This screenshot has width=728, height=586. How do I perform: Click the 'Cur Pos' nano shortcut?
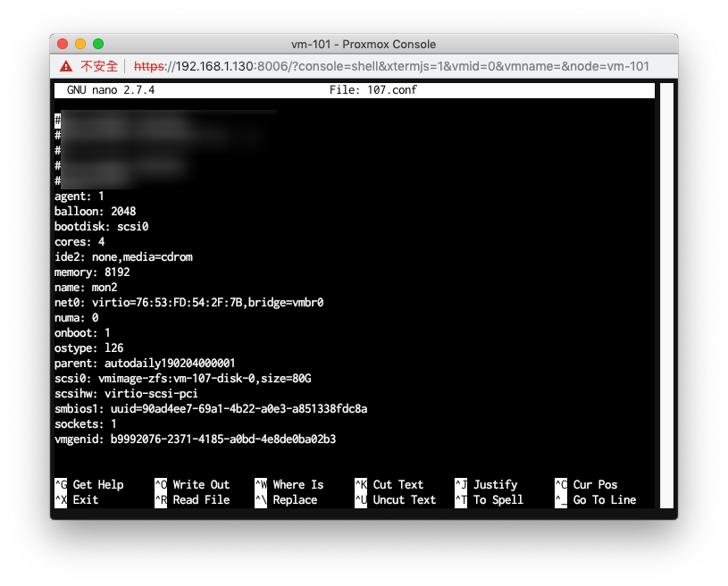click(586, 485)
